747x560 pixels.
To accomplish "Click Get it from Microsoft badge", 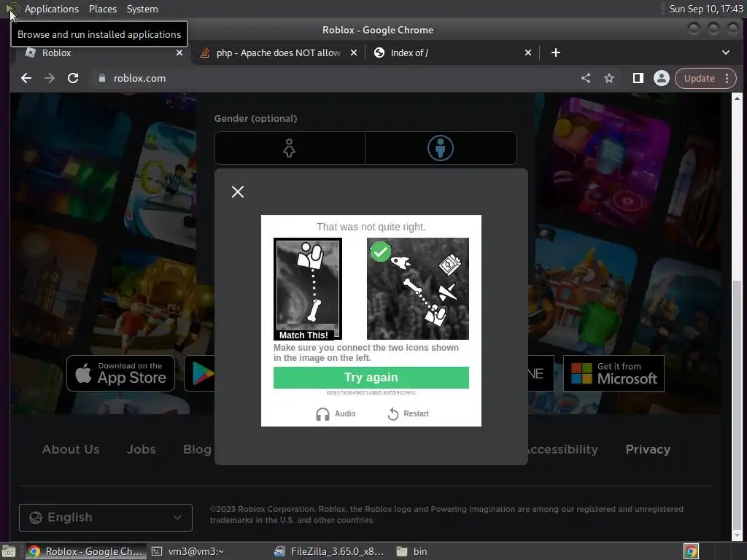I will 614,373.
